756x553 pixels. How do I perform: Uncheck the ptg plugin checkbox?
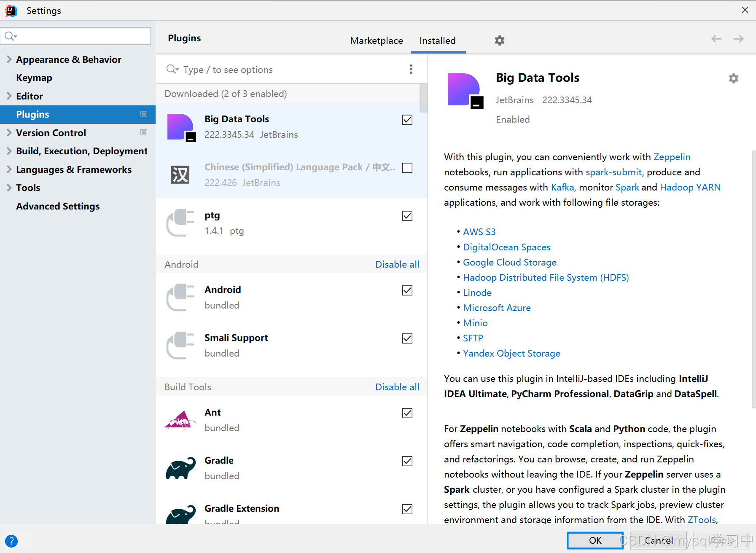[x=407, y=216]
